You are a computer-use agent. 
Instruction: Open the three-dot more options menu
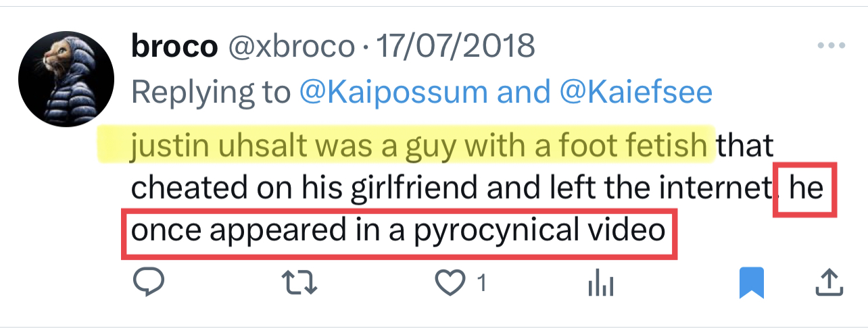pos(831,46)
